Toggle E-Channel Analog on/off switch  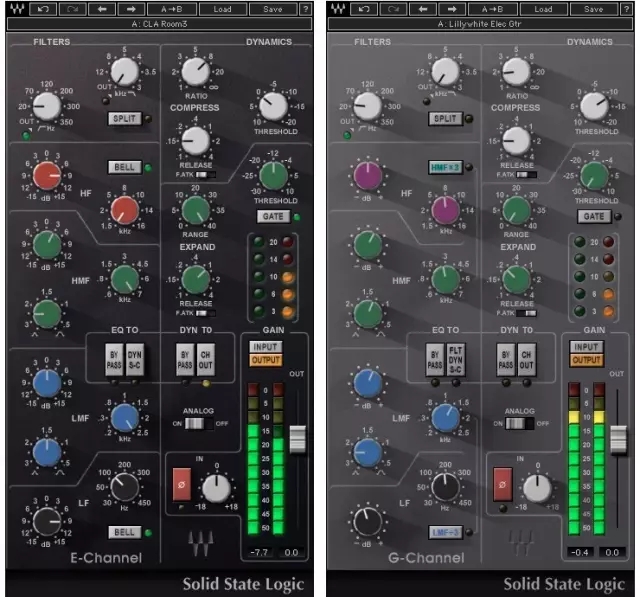[198, 424]
